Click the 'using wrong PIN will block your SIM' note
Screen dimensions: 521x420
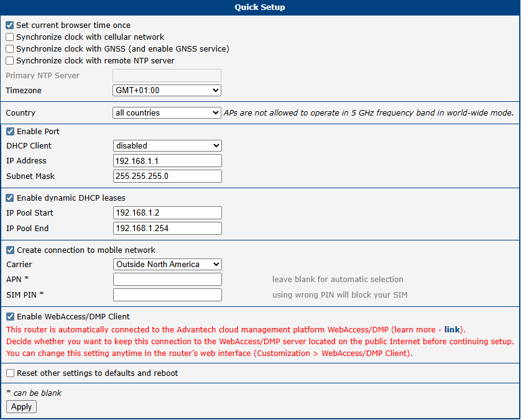[x=339, y=295]
